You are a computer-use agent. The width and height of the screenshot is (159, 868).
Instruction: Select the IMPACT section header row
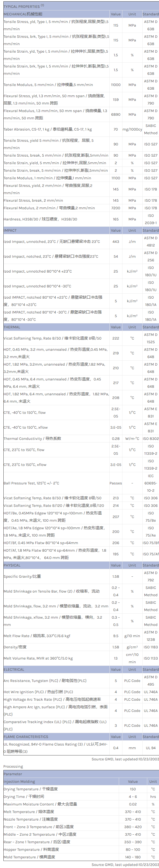(x=10, y=230)
